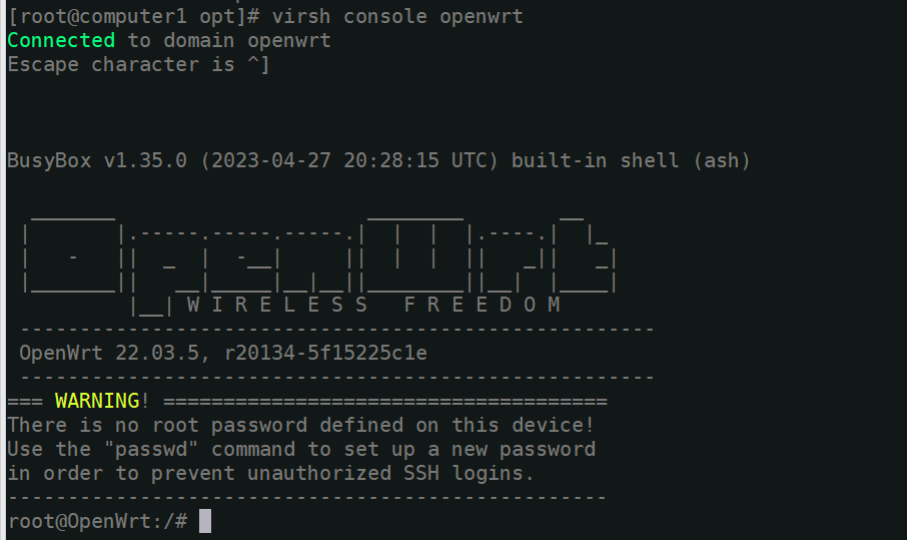Click the green "Connected" word
Screen dimensions: 908x540
coord(61,41)
